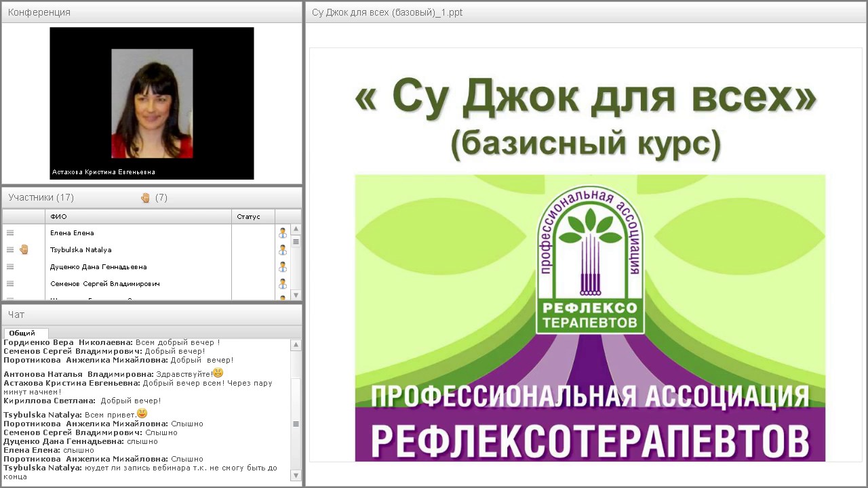This screenshot has width=868, height=488.
Task: Click chat message from Антонова Наталья Владимировна
Action: point(113,373)
